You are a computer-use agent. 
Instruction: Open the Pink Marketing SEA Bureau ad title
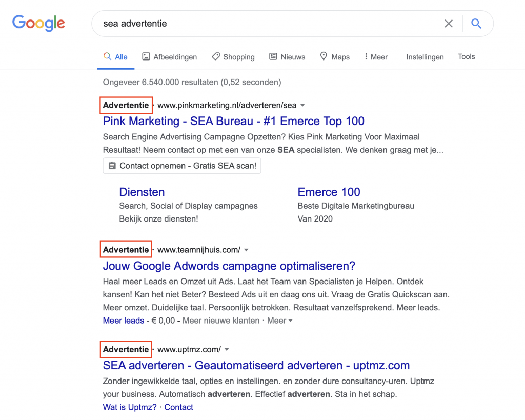pyautogui.click(x=233, y=121)
